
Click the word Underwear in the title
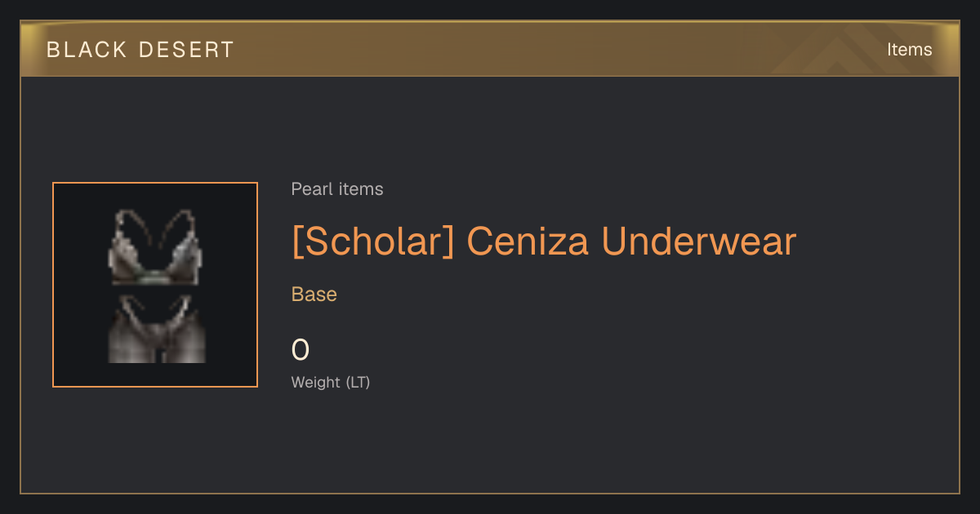click(699, 241)
